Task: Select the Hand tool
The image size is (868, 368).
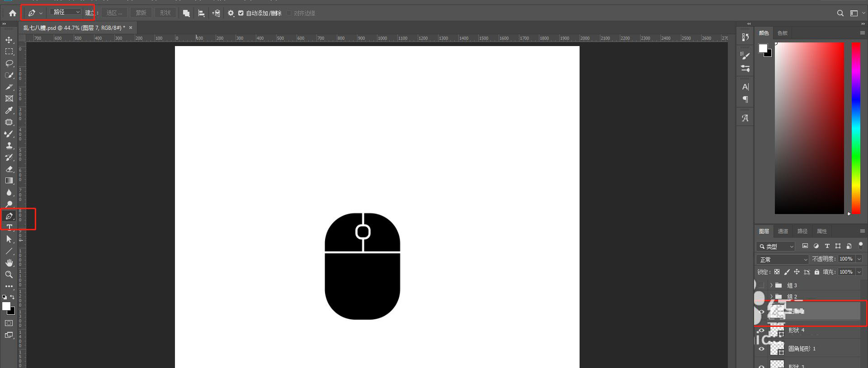Action: point(9,262)
